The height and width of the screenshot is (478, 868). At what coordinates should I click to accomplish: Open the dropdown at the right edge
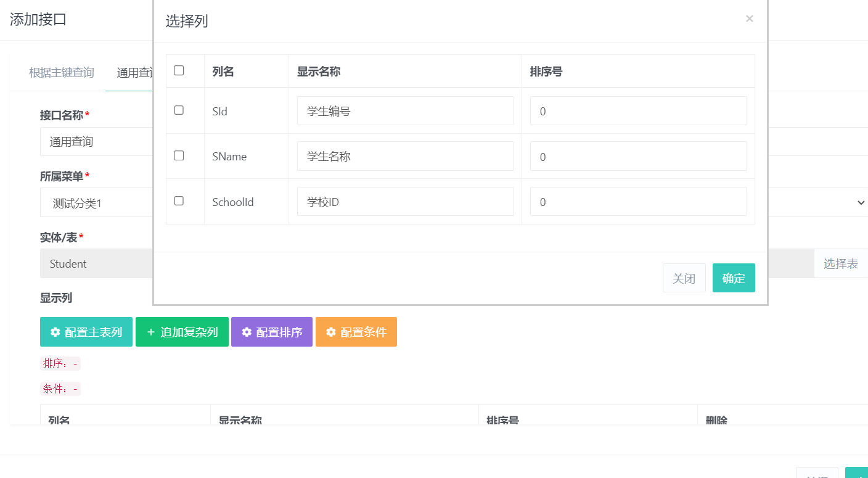point(859,202)
